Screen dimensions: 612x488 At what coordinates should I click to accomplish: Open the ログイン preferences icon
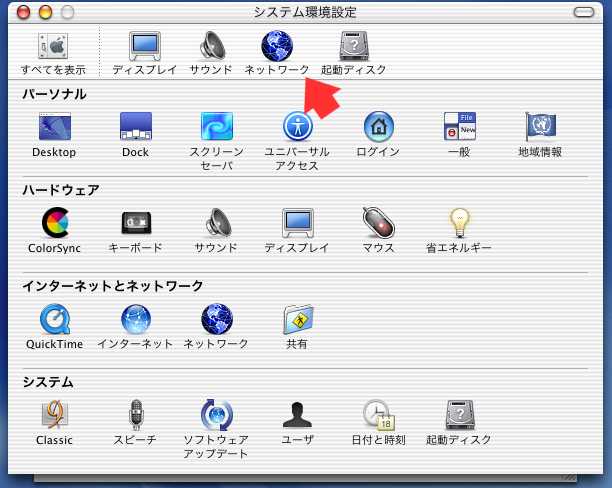pyautogui.click(x=378, y=126)
